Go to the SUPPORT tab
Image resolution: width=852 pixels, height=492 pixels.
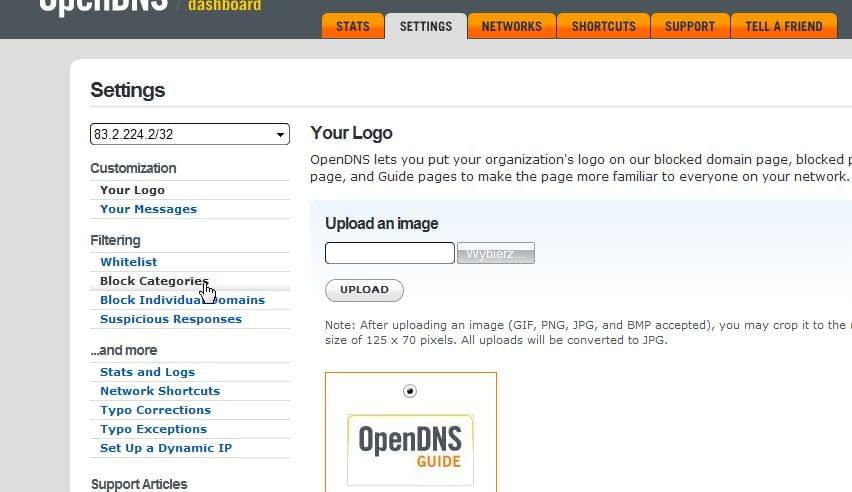[690, 26]
